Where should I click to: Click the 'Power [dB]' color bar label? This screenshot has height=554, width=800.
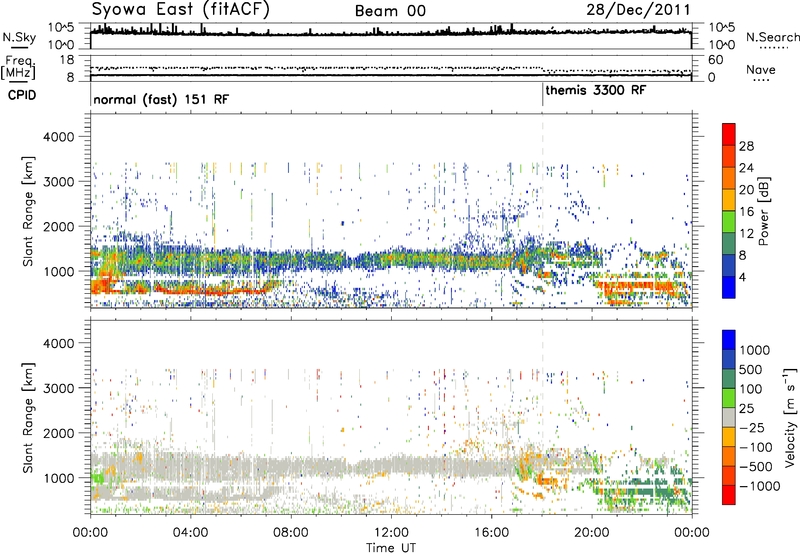coord(763,211)
